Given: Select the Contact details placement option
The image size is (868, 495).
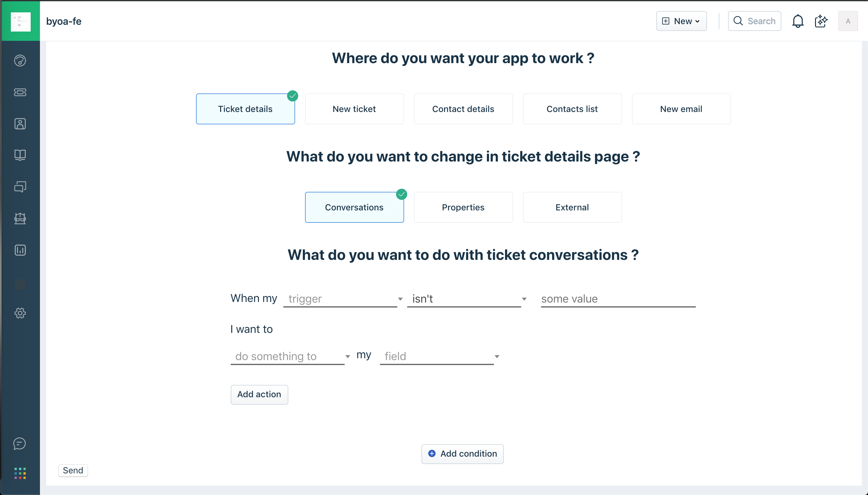Looking at the screenshot, I should pos(463,109).
